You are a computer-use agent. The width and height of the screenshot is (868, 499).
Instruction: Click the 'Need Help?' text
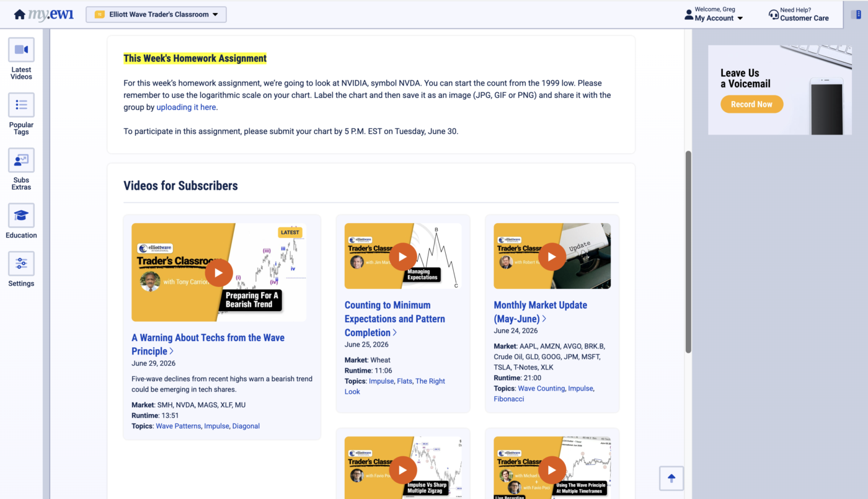coord(795,10)
